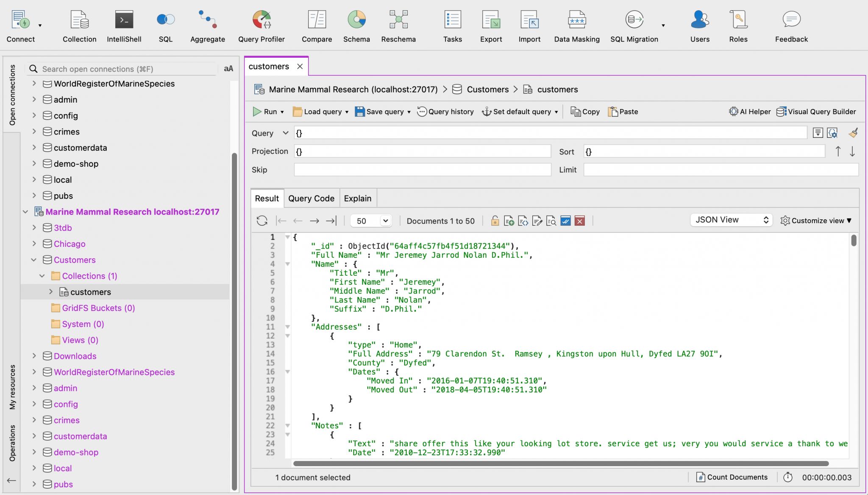
Task: Switch to the Explain tab
Action: (x=357, y=199)
